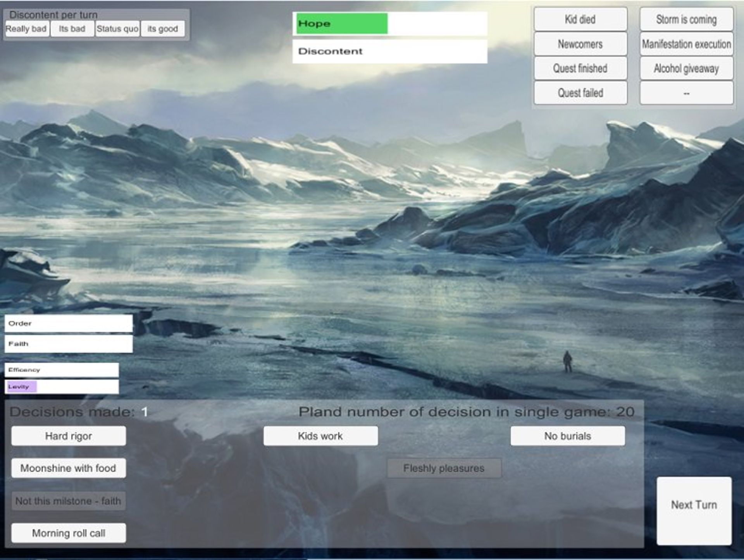
Task: Select 'Moonshine with food' decision
Action: 69,468
